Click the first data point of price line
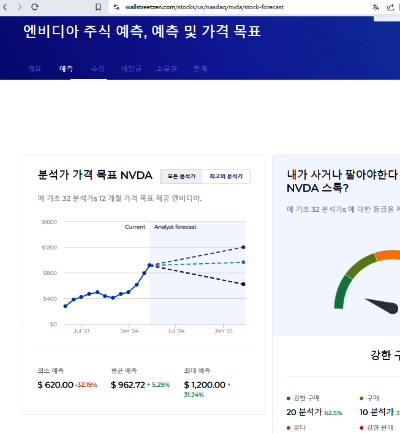Image resolution: width=400 pixels, height=434 pixels. [65, 306]
